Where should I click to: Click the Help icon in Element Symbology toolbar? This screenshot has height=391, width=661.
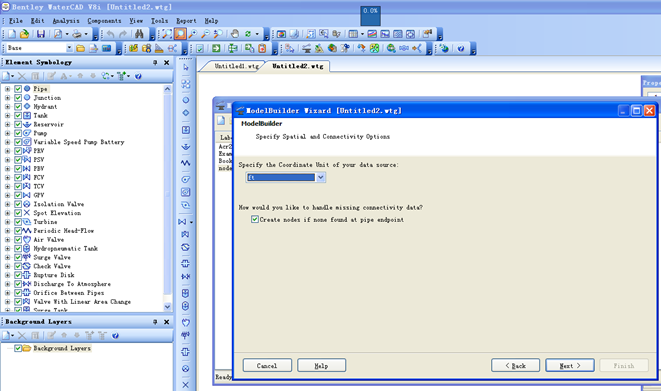pyautogui.click(x=138, y=76)
